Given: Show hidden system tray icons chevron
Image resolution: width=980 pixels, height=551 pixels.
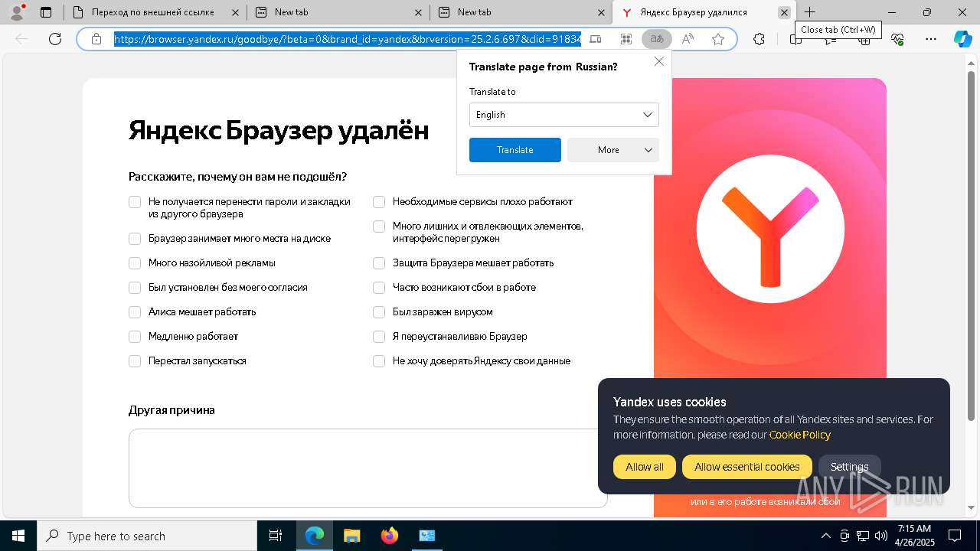Looking at the screenshot, I should pos(825,536).
